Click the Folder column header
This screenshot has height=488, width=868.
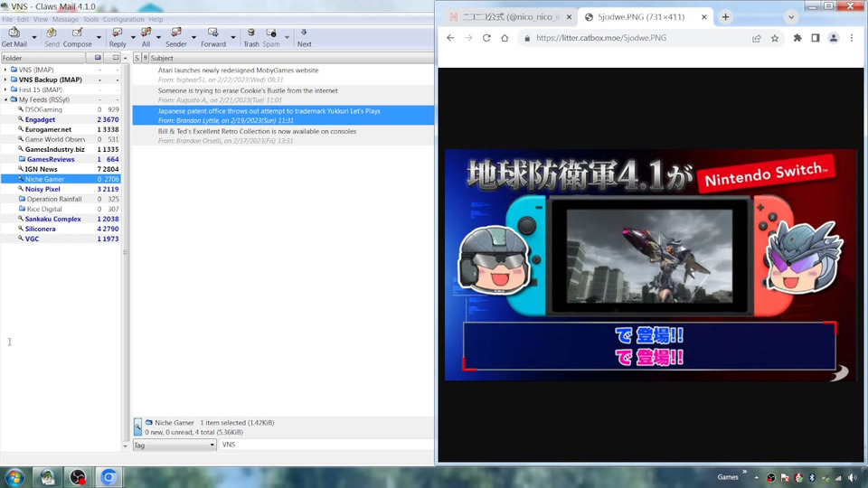pos(43,58)
